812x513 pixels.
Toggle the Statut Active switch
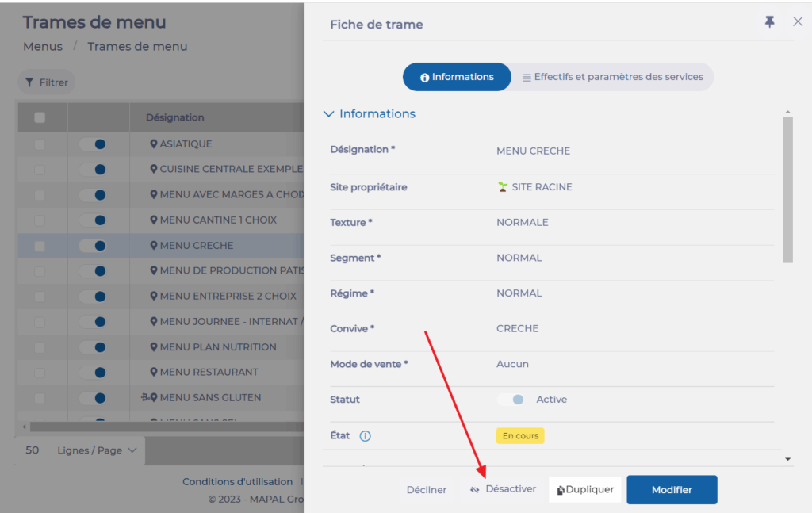pyautogui.click(x=511, y=400)
